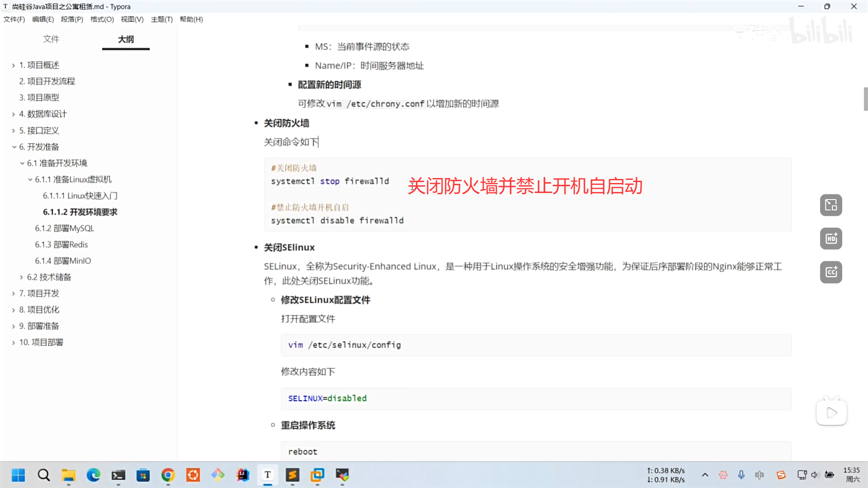Launch Google Chrome from the taskbar
868x488 pixels.
coord(168,475)
